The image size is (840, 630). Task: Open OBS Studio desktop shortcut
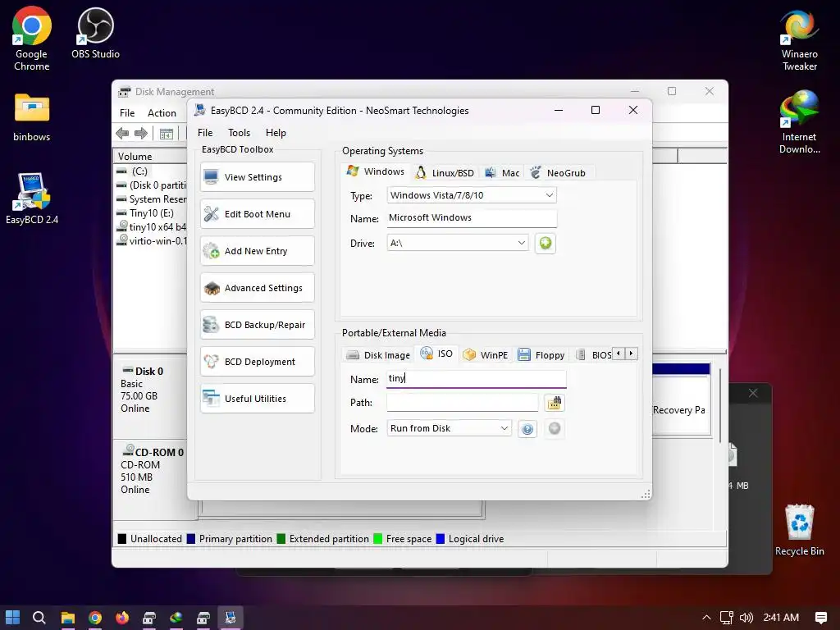click(x=95, y=33)
